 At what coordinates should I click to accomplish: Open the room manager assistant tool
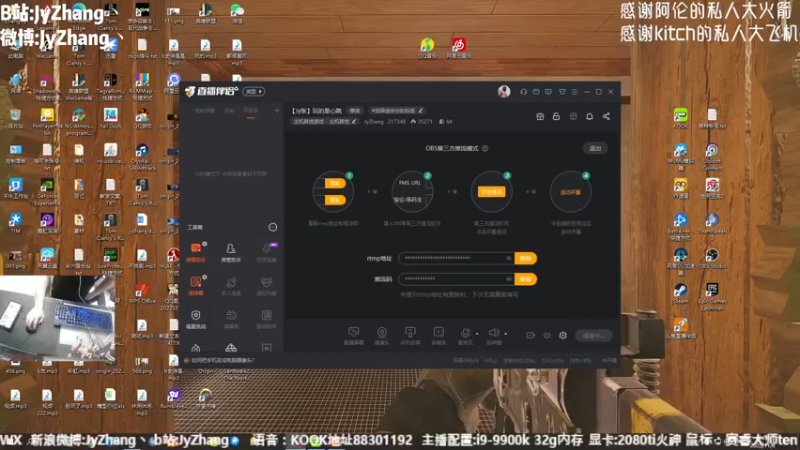tap(231, 252)
